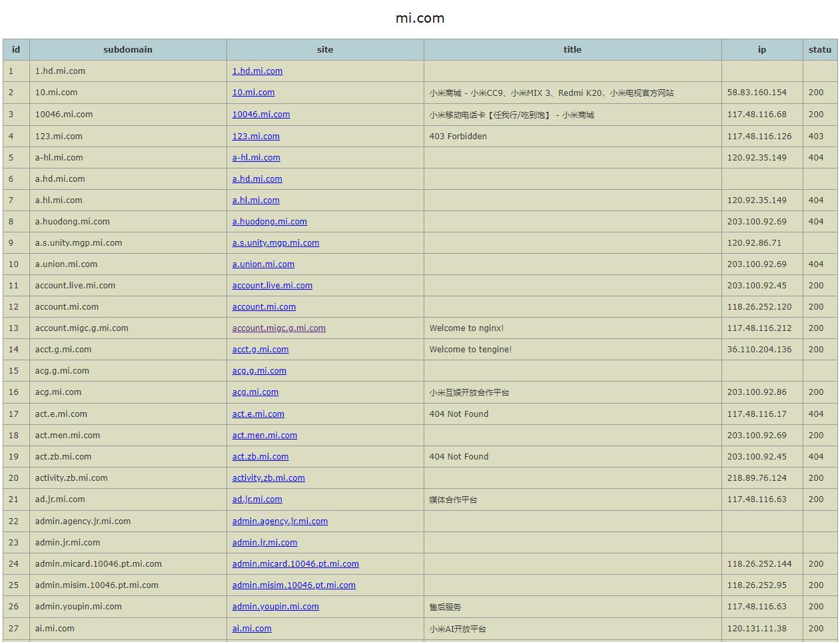Follow the 10046.mi.com link

coord(261,114)
